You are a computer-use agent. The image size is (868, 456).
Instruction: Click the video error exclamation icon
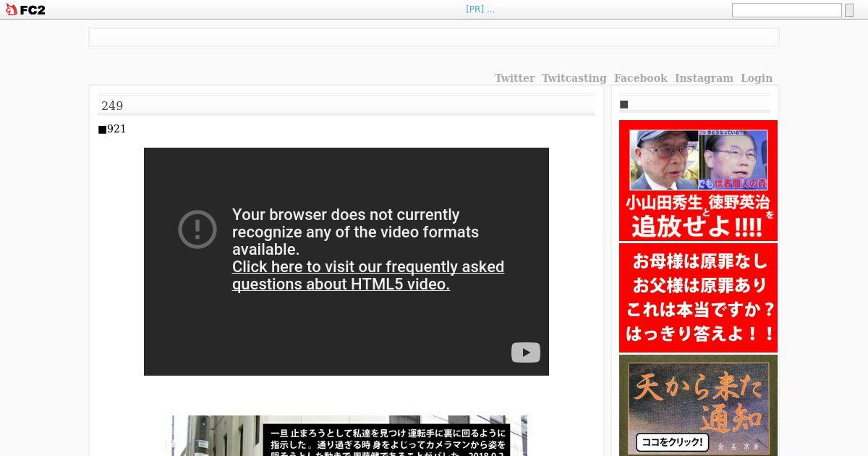point(197,229)
